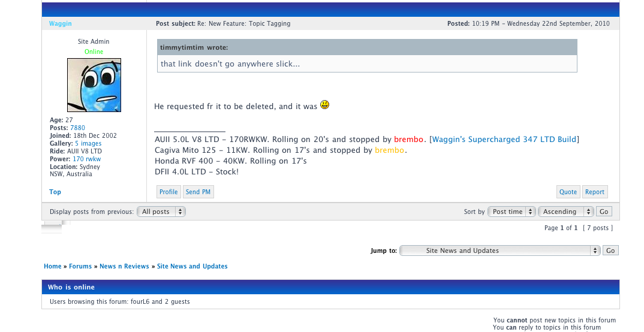Open the All posts dropdown
Viewport: 644px width, 332px height.
tap(161, 212)
